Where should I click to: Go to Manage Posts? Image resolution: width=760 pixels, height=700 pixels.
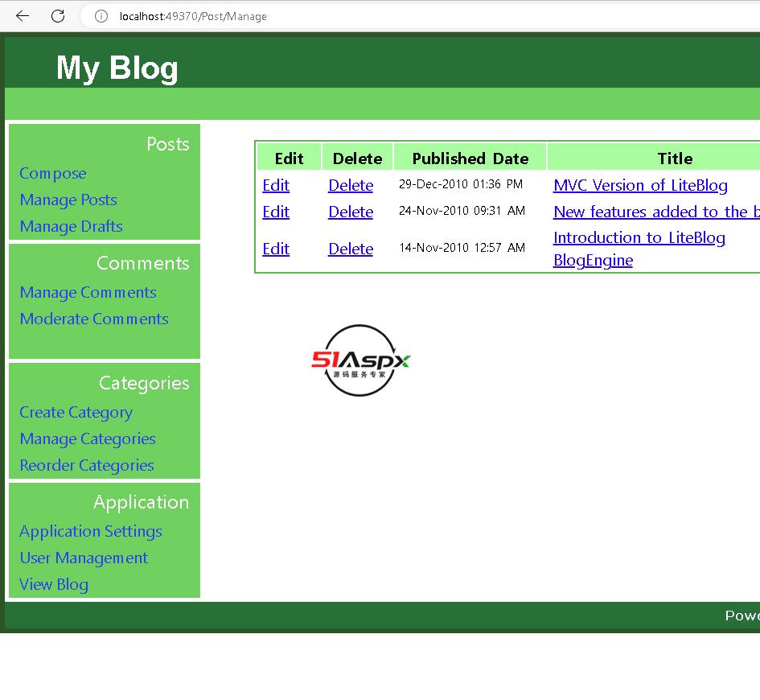coord(68,200)
